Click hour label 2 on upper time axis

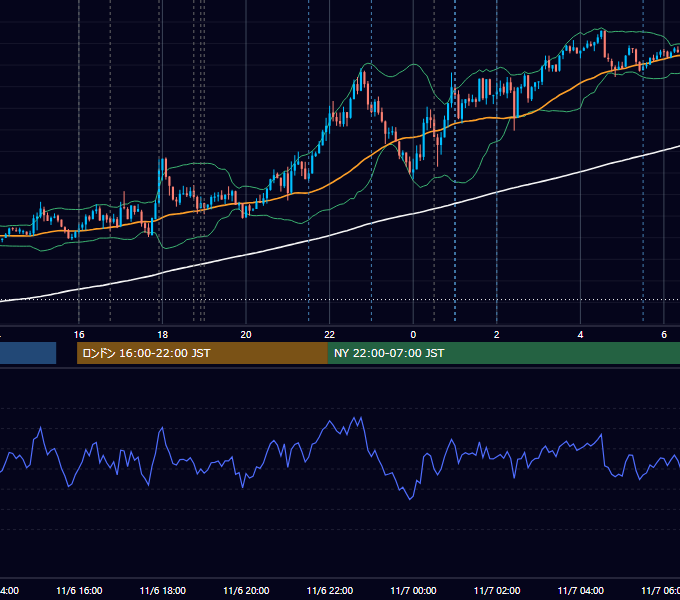pos(497,335)
